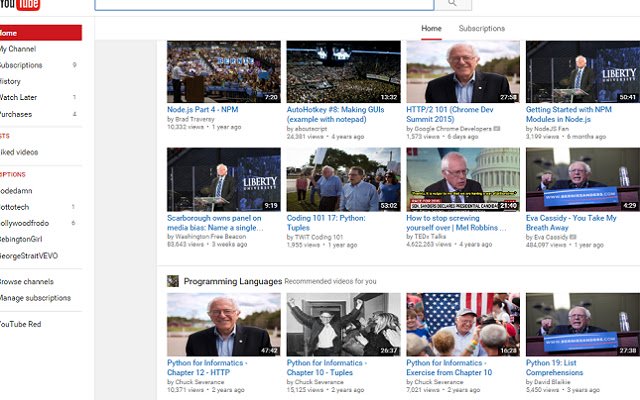The image size is (640, 400).
Task: Click Python for Informatics Chapter 10 - Tuples title
Action: pyautogui.click(x=327, y=367)
